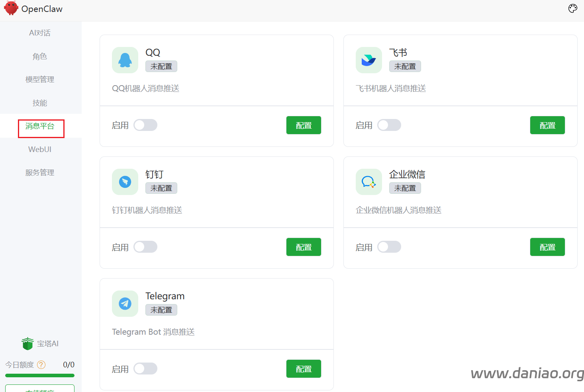Enable the QQ message push toggle
The image size is (584, 392).
click(145, 125)
